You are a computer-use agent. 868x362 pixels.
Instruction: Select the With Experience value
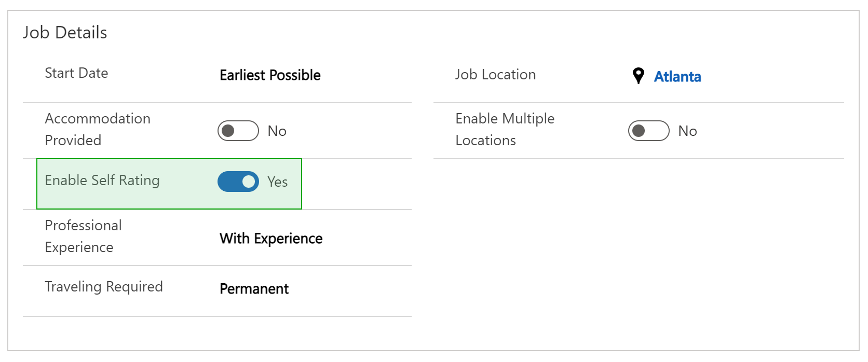[x=271, y=239]
